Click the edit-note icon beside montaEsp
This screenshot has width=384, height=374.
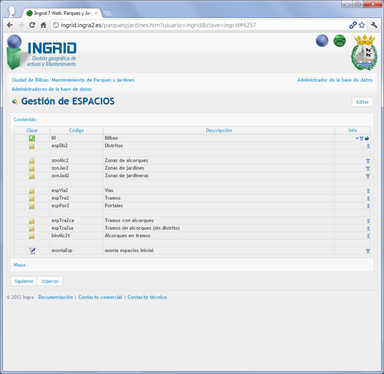tap(32, 251)
